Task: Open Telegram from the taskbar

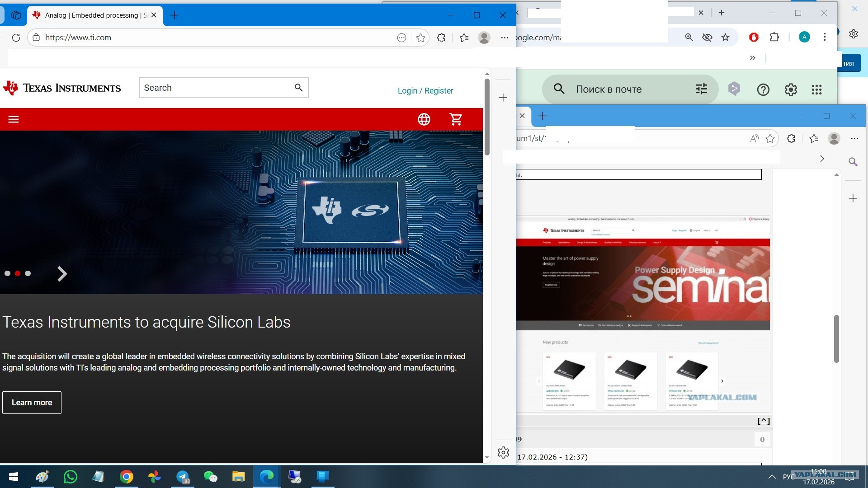Action: pyautogui.click(x=183, y=477)
